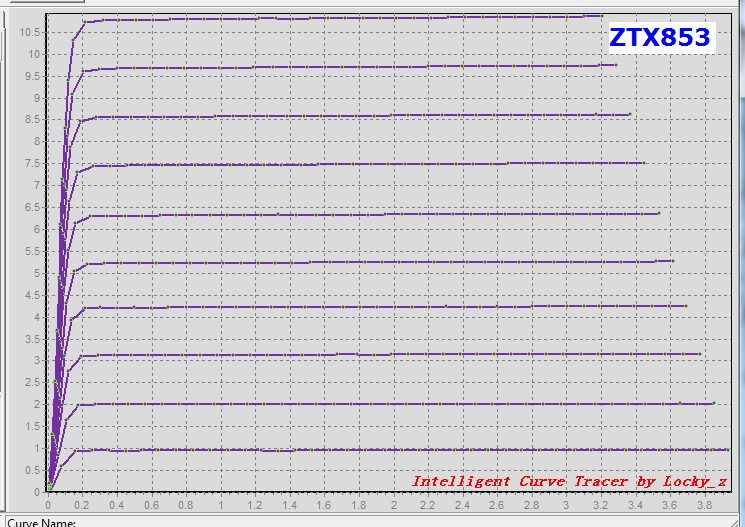
Task: Click the 0.8 x-axis tick label
Action: tap(186, 505)
